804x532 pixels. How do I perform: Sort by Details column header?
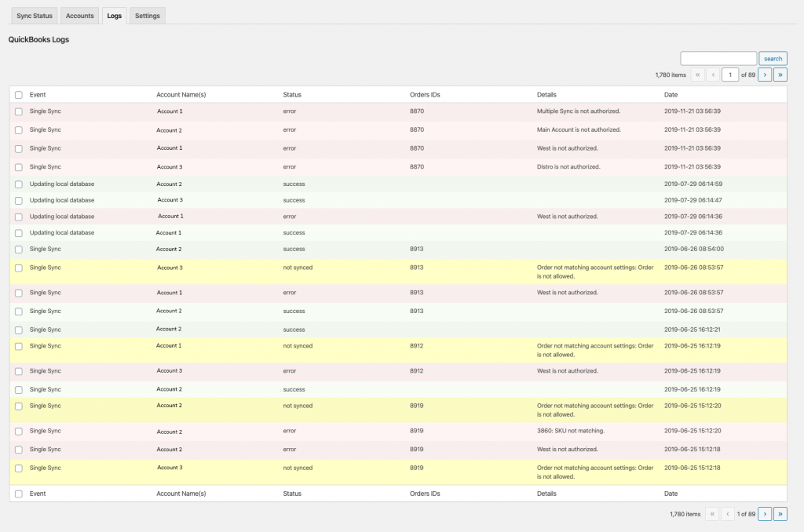coord(546,95)
